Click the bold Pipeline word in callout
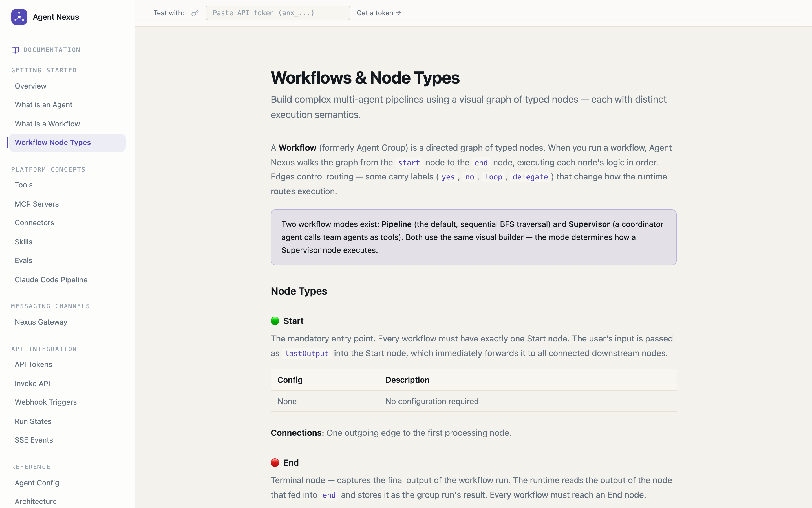This screenshot has width=812, height=508. click(396, 224)
